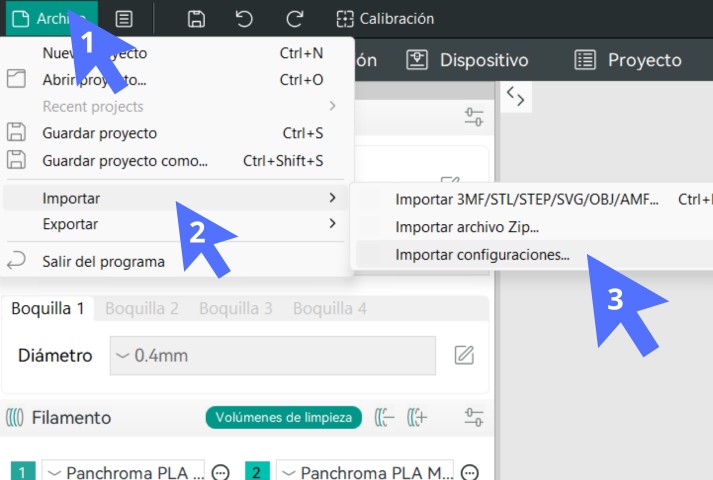This screenshot has width=713, height=480.
Task: Open the Archivo menu button
Action: coord(51,19)
